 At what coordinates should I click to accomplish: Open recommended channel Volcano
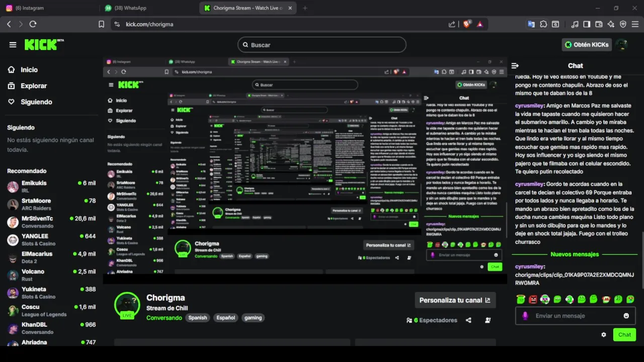(51, 275)
